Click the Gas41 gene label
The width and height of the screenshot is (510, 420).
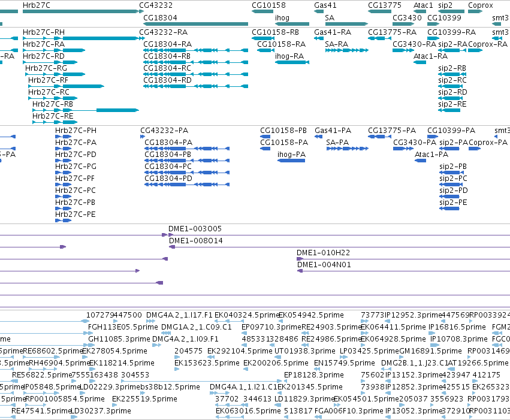[x=325, y=5]
